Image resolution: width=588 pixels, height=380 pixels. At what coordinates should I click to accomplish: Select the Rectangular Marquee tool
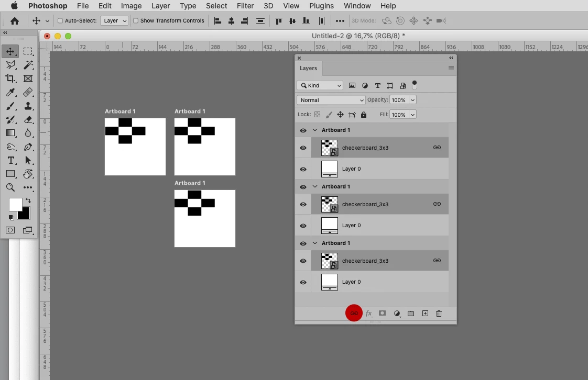tap(28, 51)
